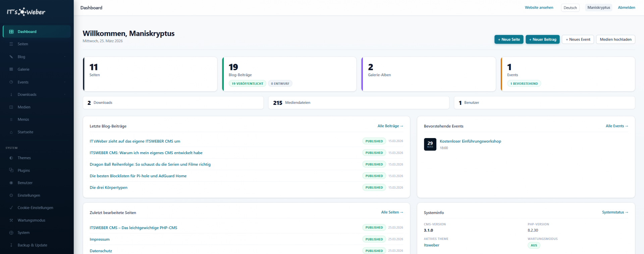Click the Benutzer user icon
This screenshot has width=644, height=254.
coord(11,183)
